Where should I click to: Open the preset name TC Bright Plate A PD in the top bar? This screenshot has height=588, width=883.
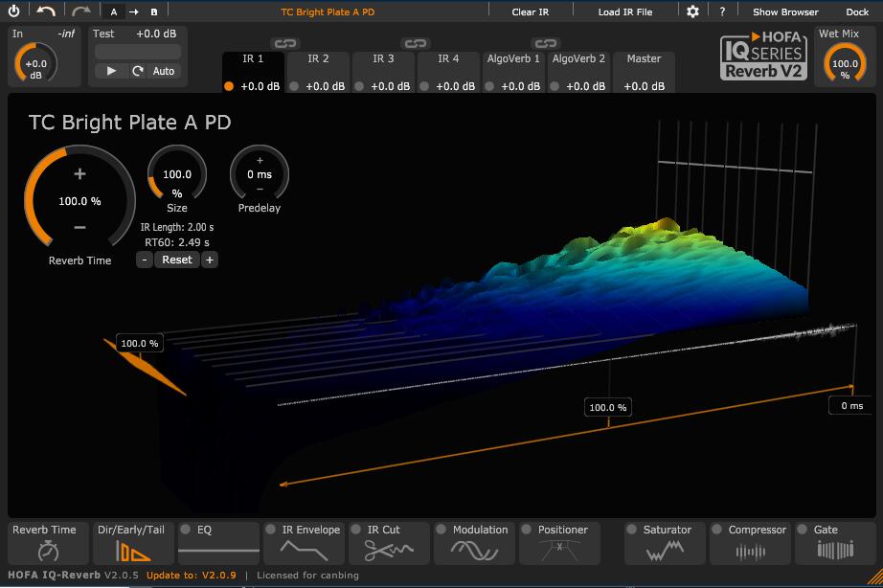[x=328, y=11]
